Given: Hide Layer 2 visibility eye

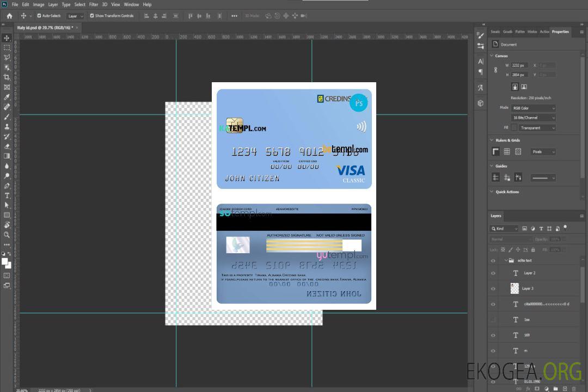Looking at the screenshot, I should point(493,273).
